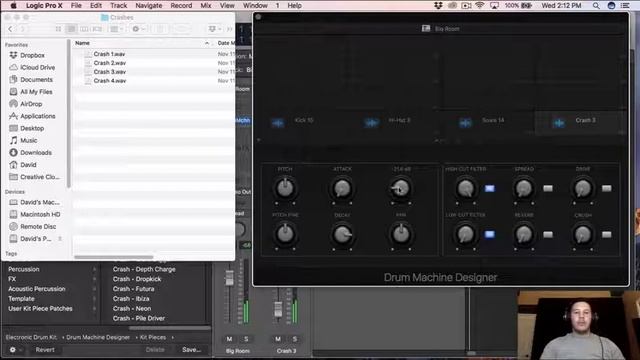Expand the Finder toolbar overflow chevron
This screenshot has width=640, height=360.
pyautogui.click(x=229, y=29)
